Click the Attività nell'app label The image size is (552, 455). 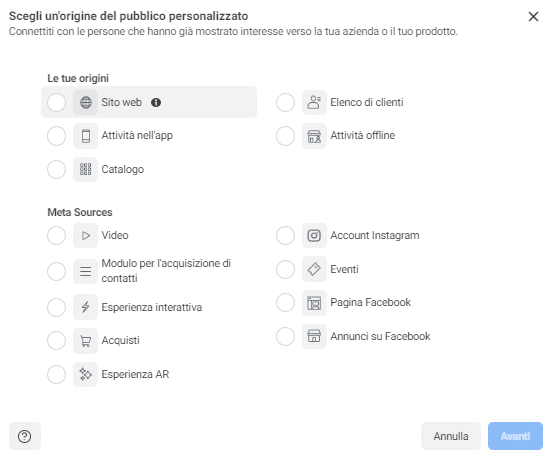(x=137, y=136)
